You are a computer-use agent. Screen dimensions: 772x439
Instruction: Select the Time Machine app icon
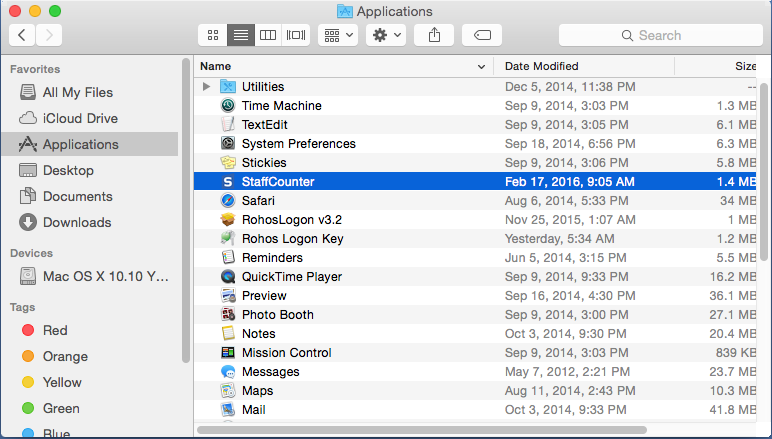[227, 105]
